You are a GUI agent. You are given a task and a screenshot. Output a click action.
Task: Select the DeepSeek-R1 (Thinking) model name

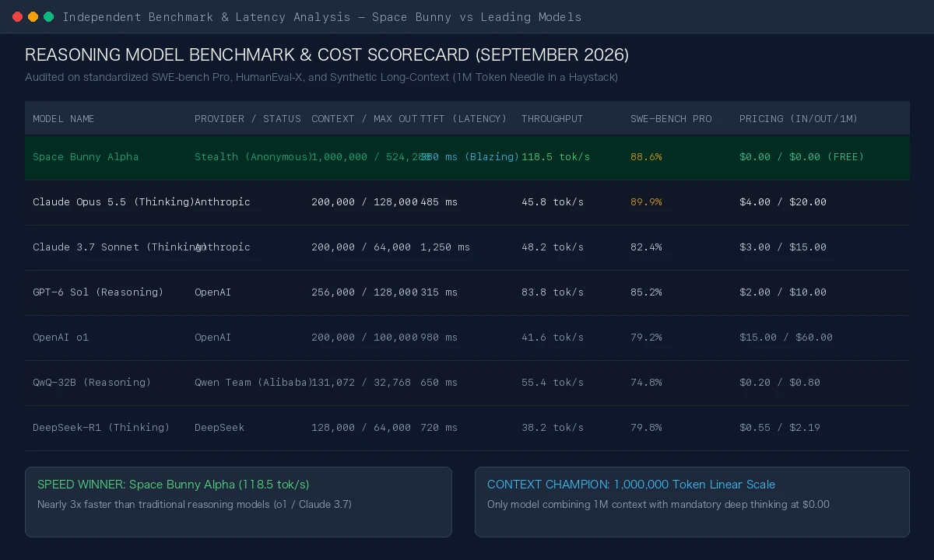[x=101, y=428]
